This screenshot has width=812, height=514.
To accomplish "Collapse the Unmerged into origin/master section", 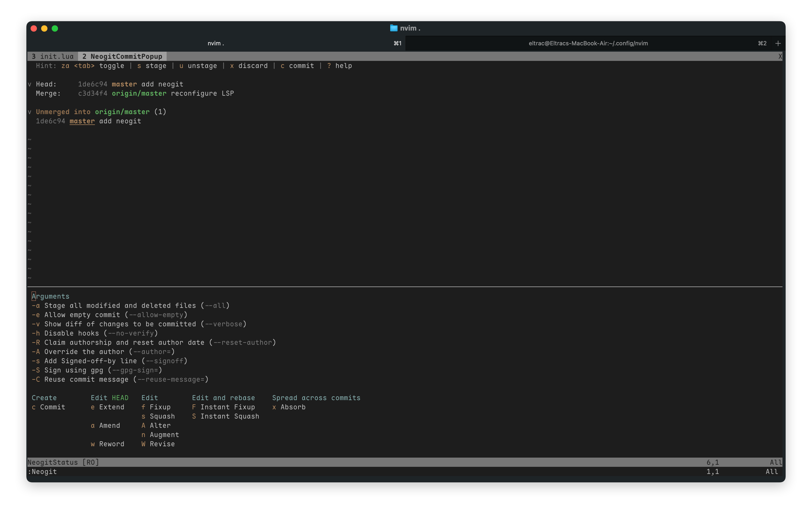I will point(30,112).
